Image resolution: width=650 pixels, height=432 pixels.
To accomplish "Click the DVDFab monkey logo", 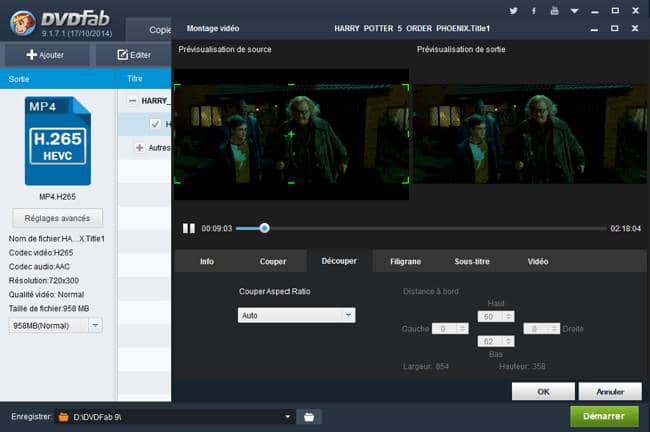I will [23, 23].
